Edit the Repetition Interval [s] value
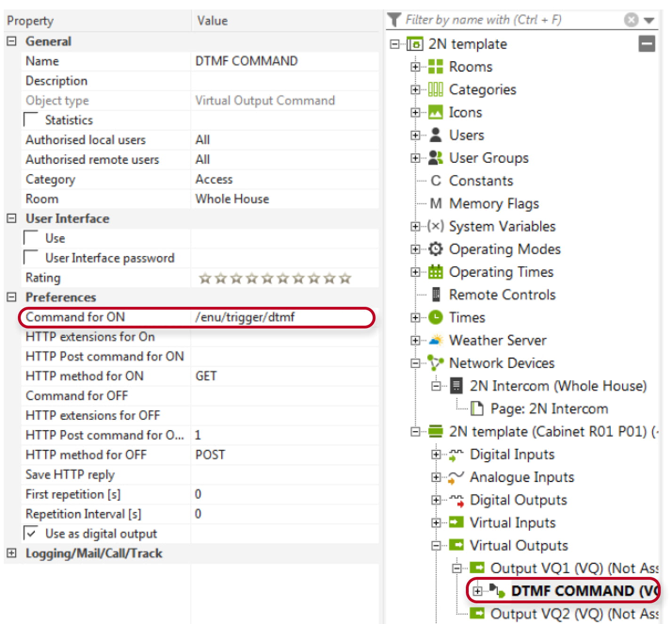 point(284,514)
